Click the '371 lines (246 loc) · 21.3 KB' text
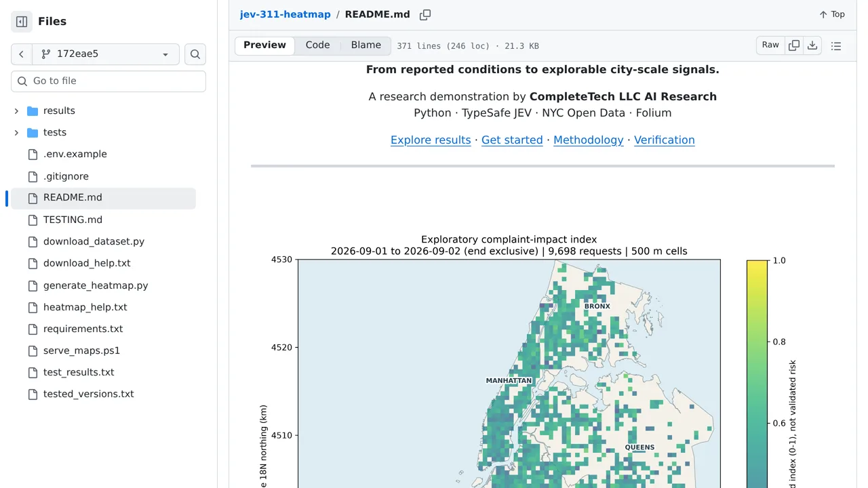This screenshot has width=868, height=488. [468, 46]
